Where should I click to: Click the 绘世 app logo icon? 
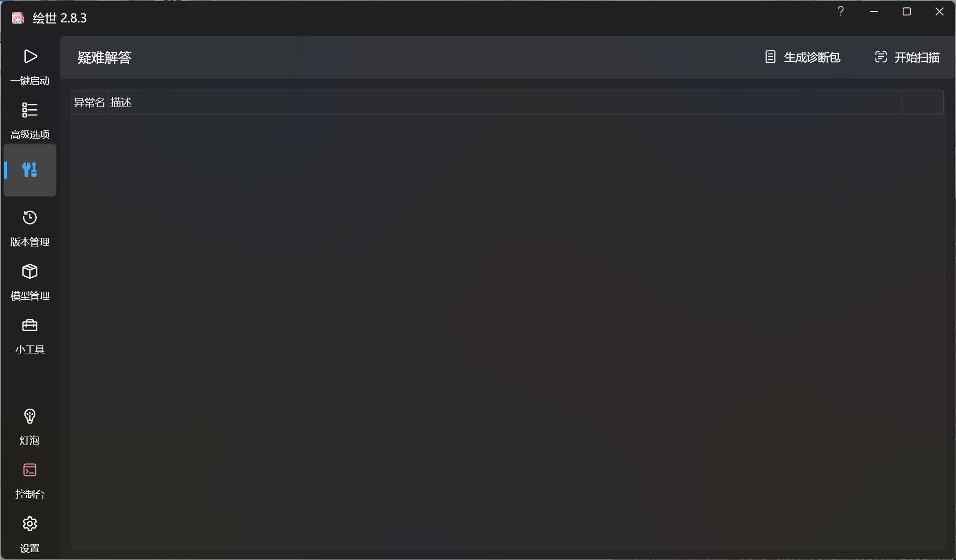(x=18, y=18)
